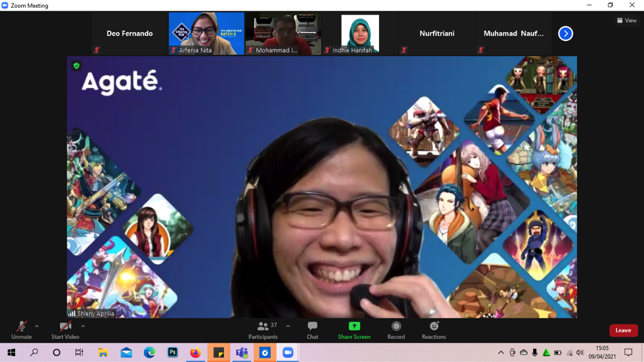Open Microsoft Edge from taskbar
Viewport: 644px width, 362px height.
pyautogui.click(x=149, y=353)
